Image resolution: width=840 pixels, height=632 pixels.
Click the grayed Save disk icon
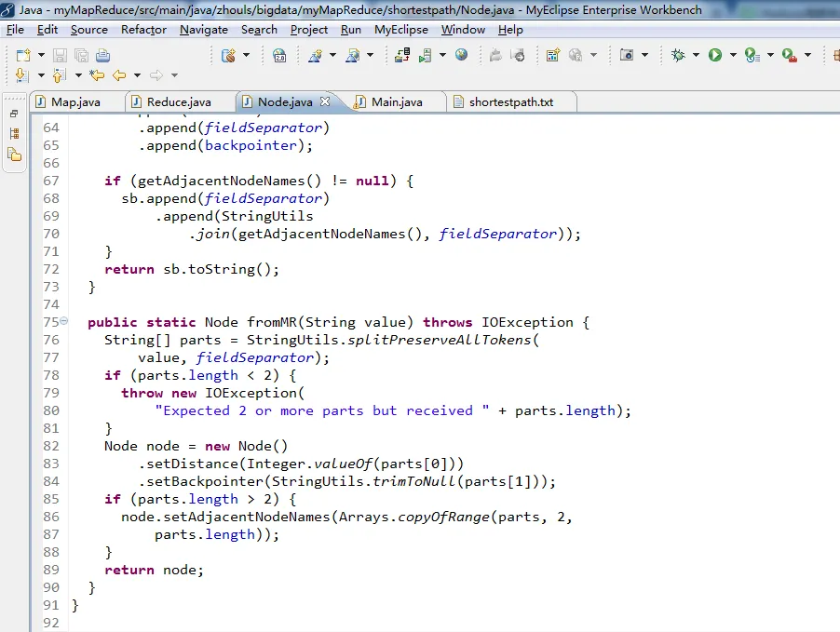pos(60,55)
